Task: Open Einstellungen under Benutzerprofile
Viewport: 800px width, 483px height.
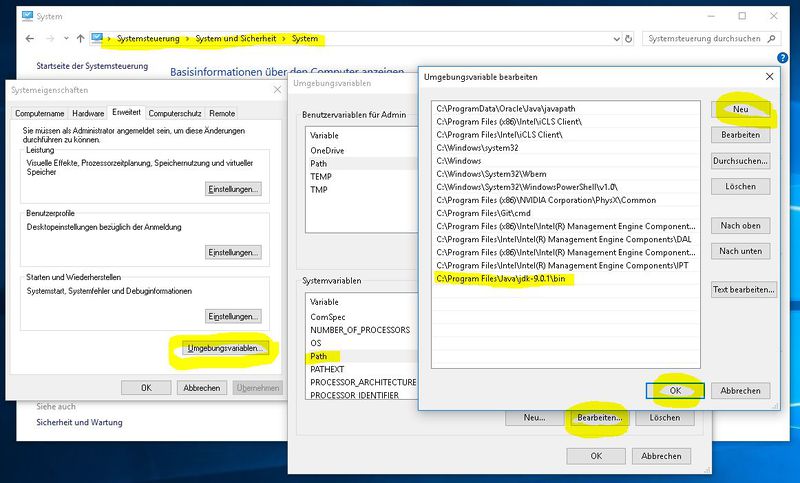Action: tap(233, 252)
